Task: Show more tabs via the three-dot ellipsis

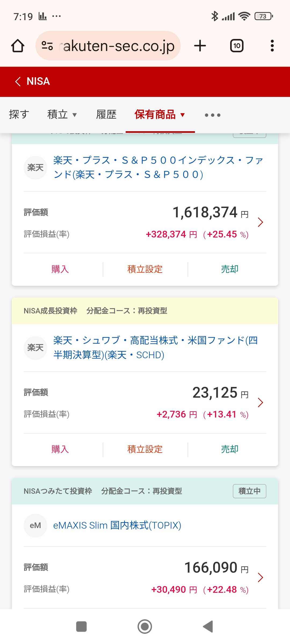Action: 212,115
